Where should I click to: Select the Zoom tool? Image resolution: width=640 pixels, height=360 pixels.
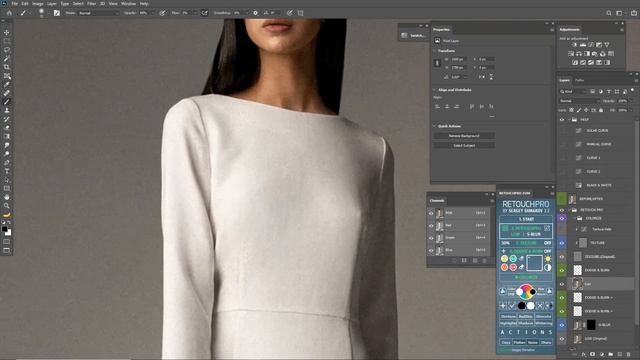pyautogui.click(x=7, y=206)
